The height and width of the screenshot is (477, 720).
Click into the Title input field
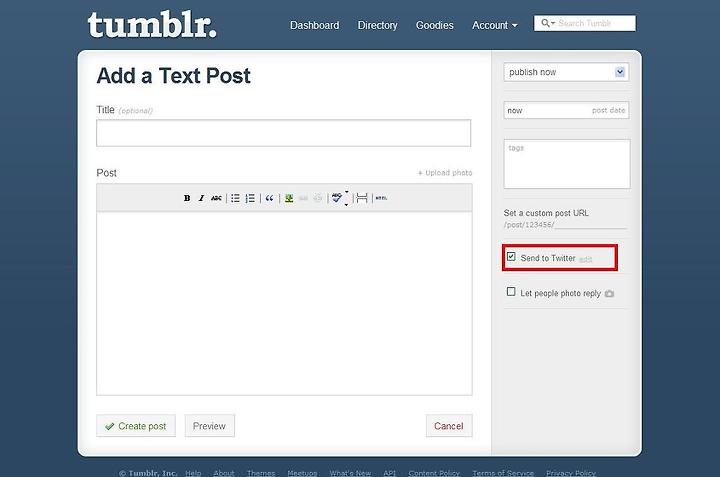tap(283, 133)
